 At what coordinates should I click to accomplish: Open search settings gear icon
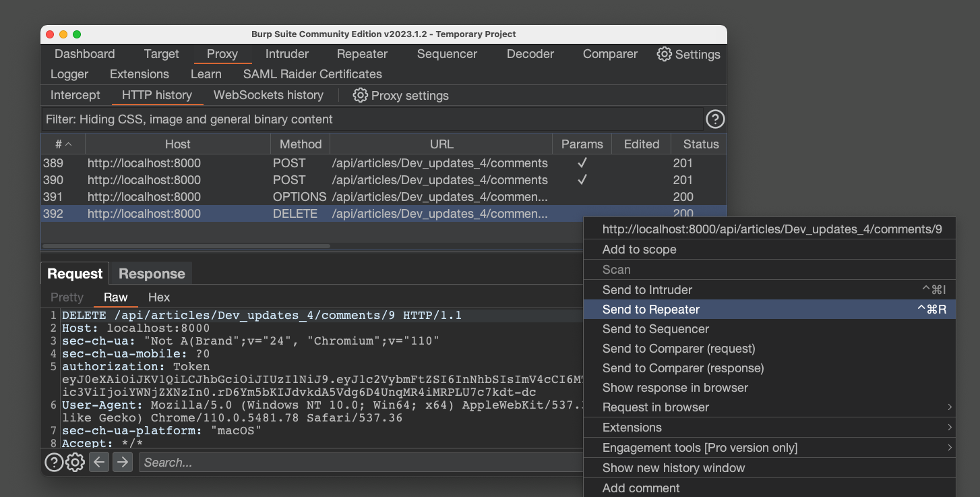75,462
